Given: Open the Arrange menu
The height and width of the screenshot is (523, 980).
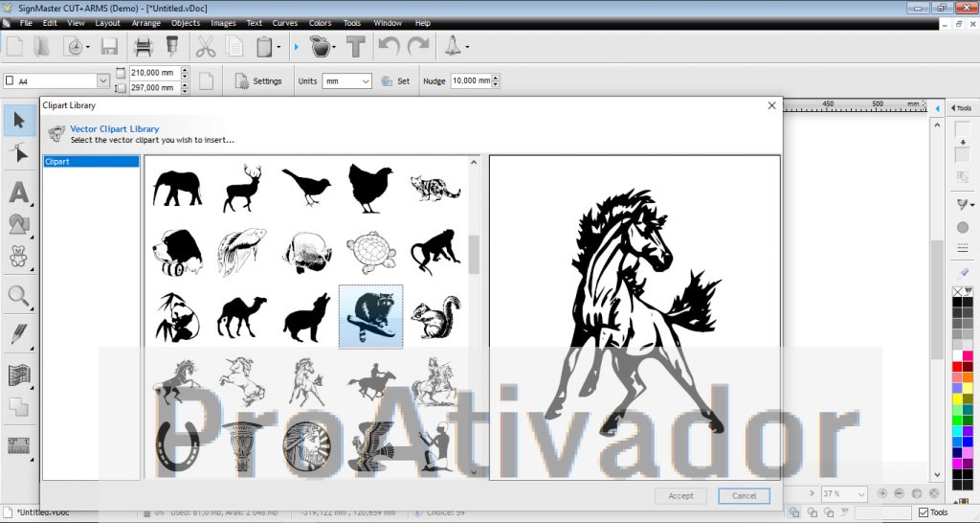Looking at the screenshot, I should 146,23.
